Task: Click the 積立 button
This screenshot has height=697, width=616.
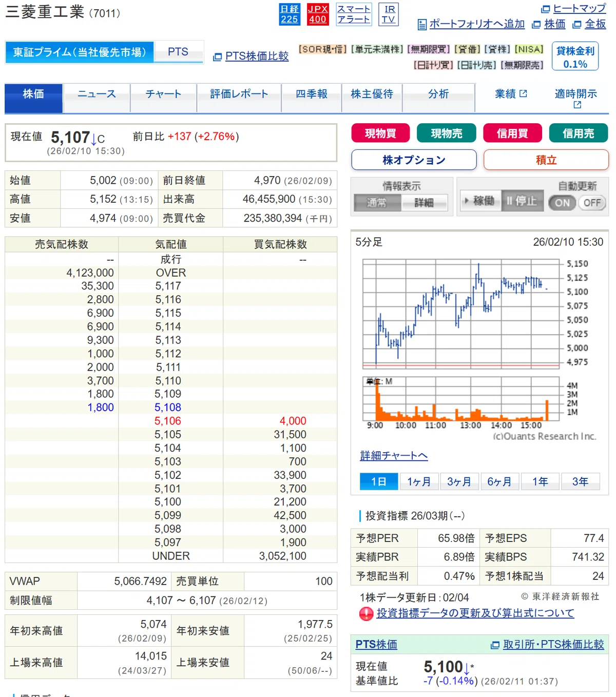Action: (546, 160)
